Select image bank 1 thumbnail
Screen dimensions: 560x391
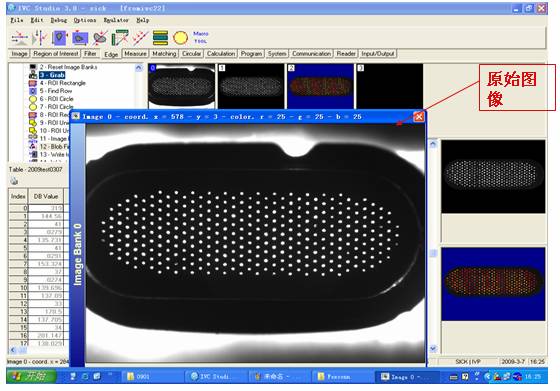(x=251, y=86)
